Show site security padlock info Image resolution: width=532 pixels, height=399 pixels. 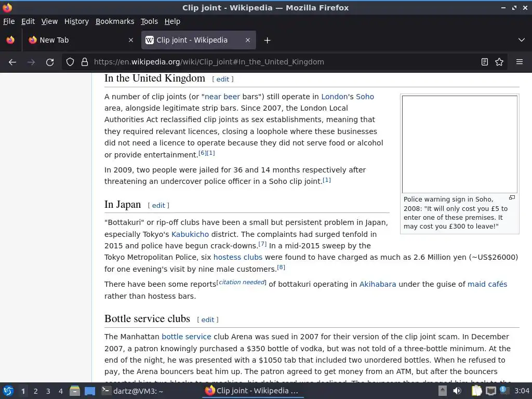(x=85, y=62)
